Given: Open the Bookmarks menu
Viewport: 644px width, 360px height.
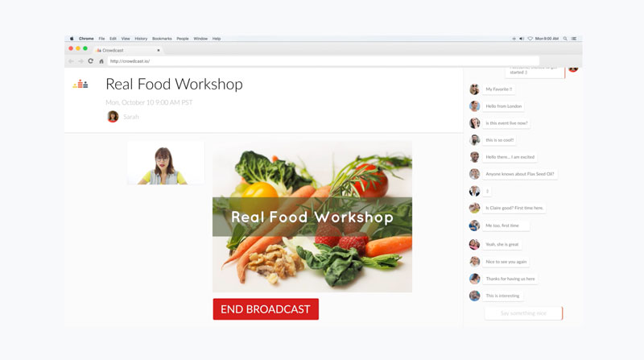Looking at the screenshot, I should (x=162, y=39).
